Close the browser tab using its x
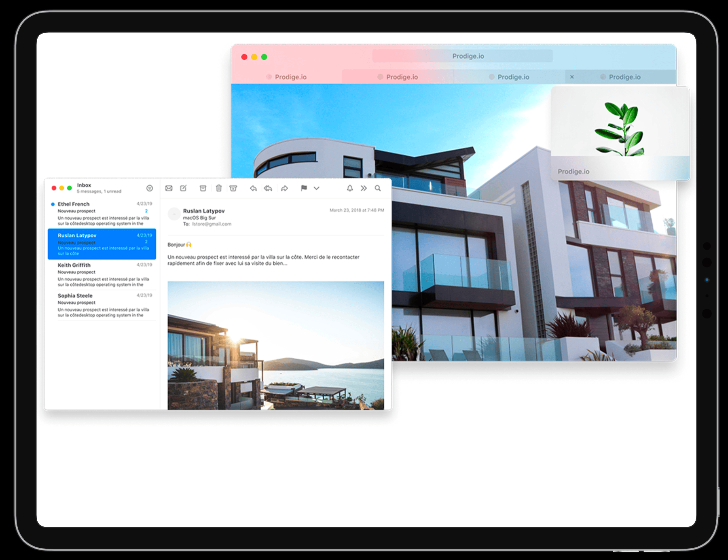The height and width of the screenshot is (560, 728). point(572,77)
